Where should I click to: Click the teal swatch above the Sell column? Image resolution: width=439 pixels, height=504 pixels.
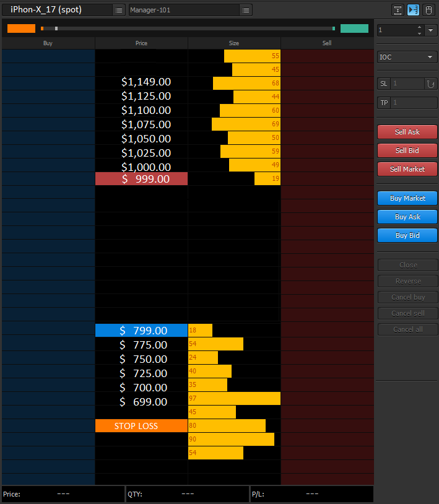[x=354, y=28]
